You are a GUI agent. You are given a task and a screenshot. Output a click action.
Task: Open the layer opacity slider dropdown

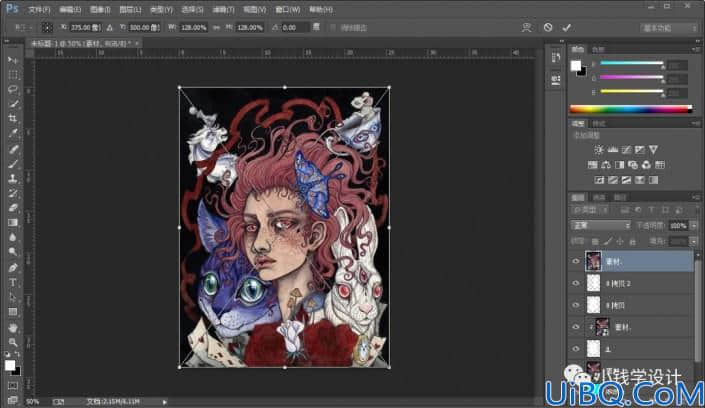(x=694, y=225)
